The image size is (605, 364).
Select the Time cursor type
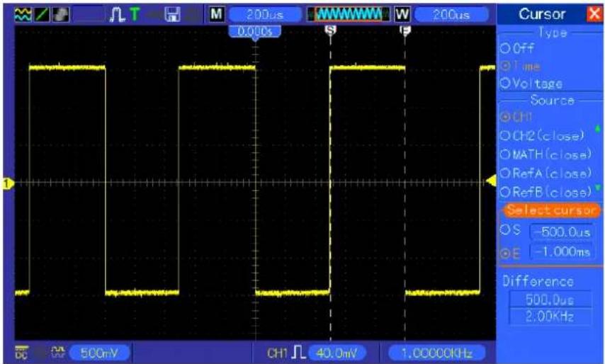click(x=520, y=66)
